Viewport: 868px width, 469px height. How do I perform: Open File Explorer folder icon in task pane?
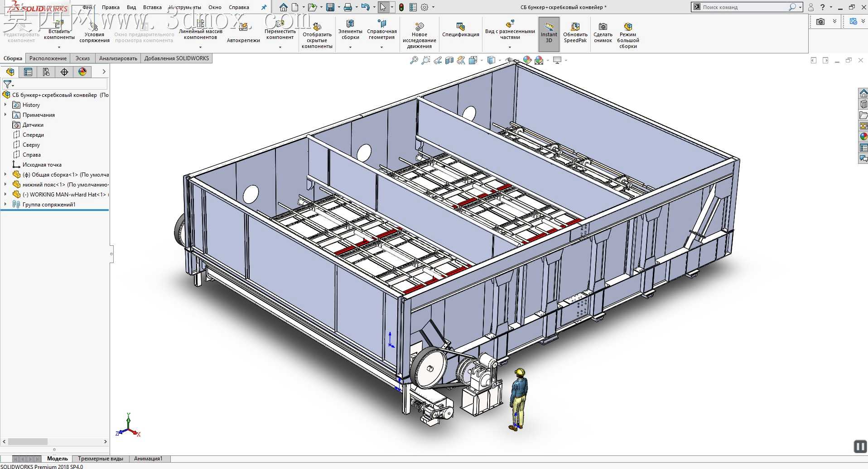coord(863,115)
